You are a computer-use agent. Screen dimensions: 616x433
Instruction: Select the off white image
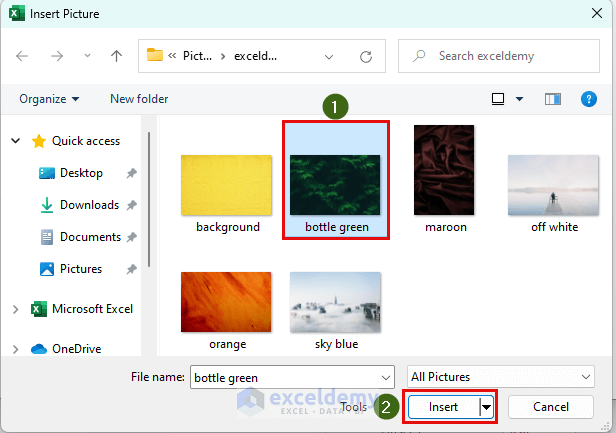[x=553, y=185]
